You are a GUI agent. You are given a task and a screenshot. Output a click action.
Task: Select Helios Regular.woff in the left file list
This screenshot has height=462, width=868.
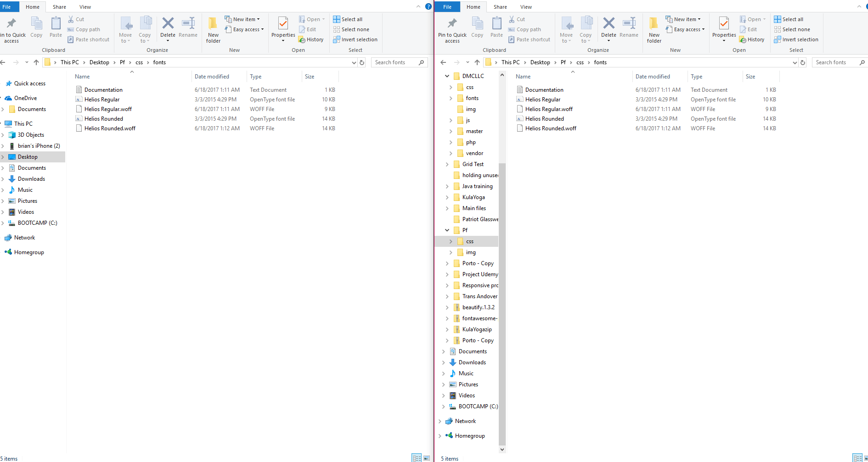[x=108, y=109]
